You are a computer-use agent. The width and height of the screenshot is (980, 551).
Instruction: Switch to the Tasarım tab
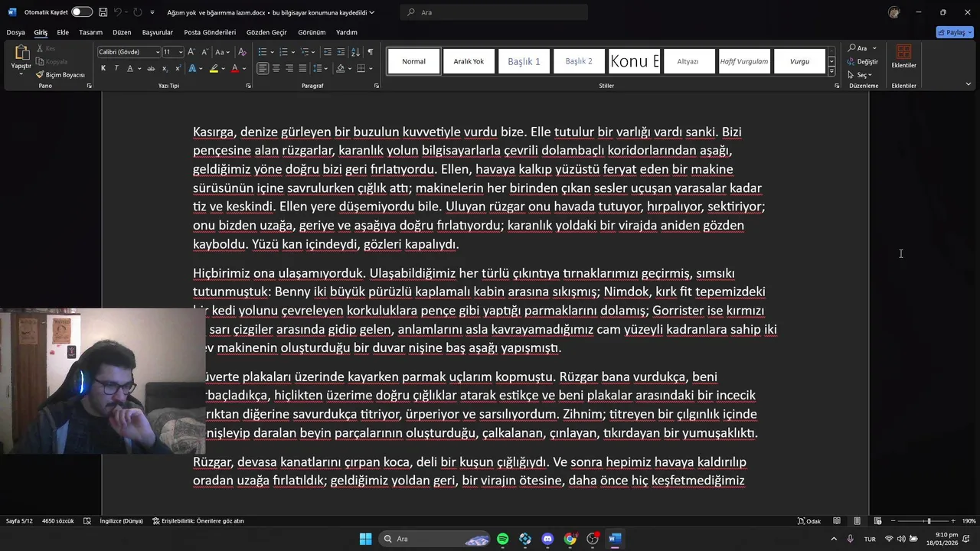pos(90,32)
